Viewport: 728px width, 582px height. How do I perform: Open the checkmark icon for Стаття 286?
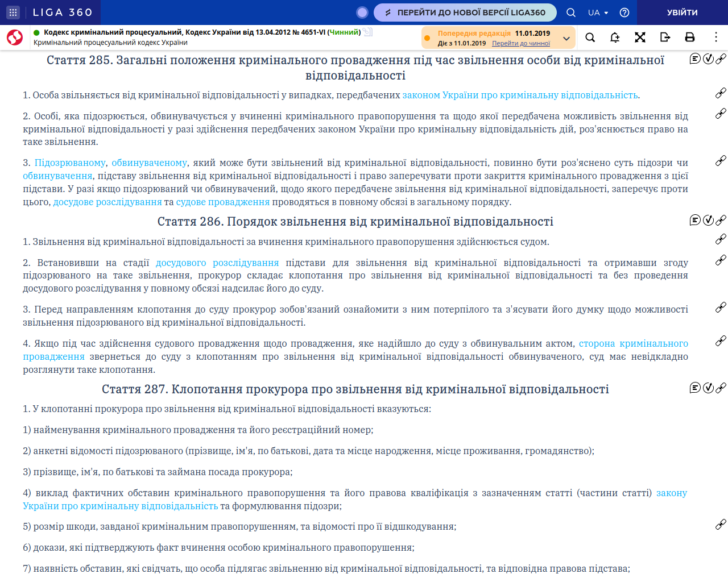pos(708,220)
